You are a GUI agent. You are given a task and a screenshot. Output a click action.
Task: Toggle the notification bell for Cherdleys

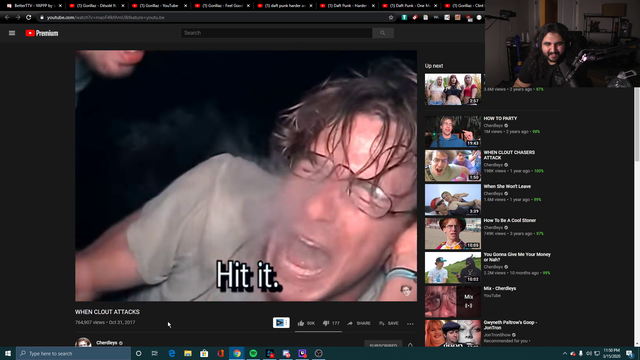click(x=410, y=345)
